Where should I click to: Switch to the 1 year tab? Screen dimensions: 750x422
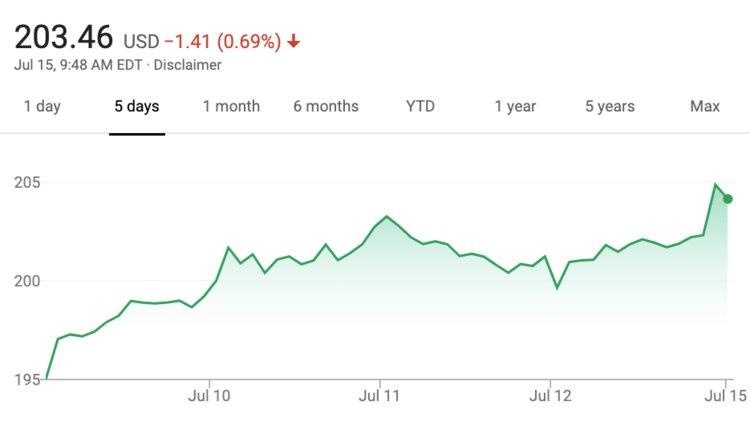click(x=515, y=106)
